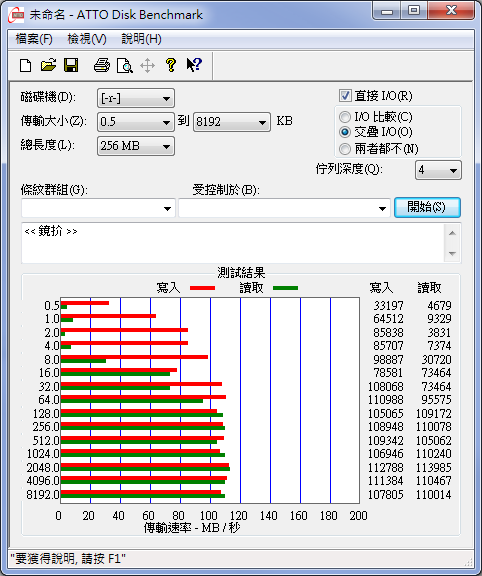Open the maximum transfer size dropdown 8192
Screen dimensions: 482x576
(x=232, y=122)
